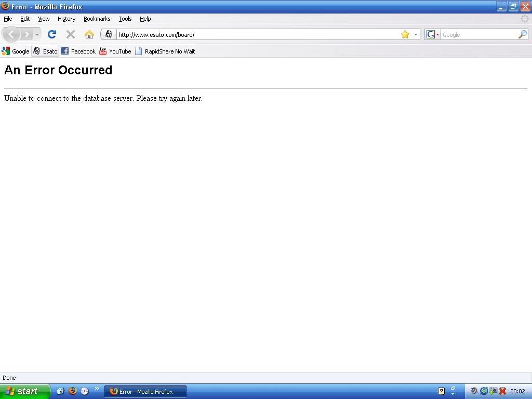Click the Firefox logo in title bar
This screenshot has height=399, width=532.
tap(5, 6)
